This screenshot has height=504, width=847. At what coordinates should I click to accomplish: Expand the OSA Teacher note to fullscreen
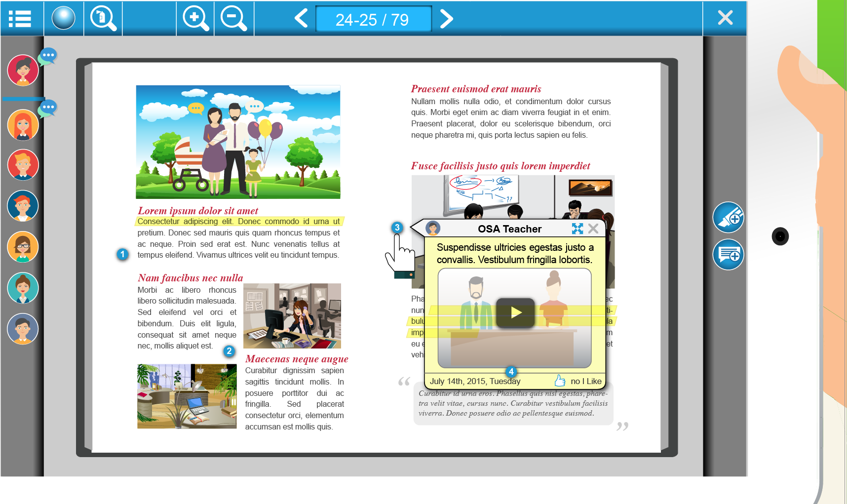(577, 229)
